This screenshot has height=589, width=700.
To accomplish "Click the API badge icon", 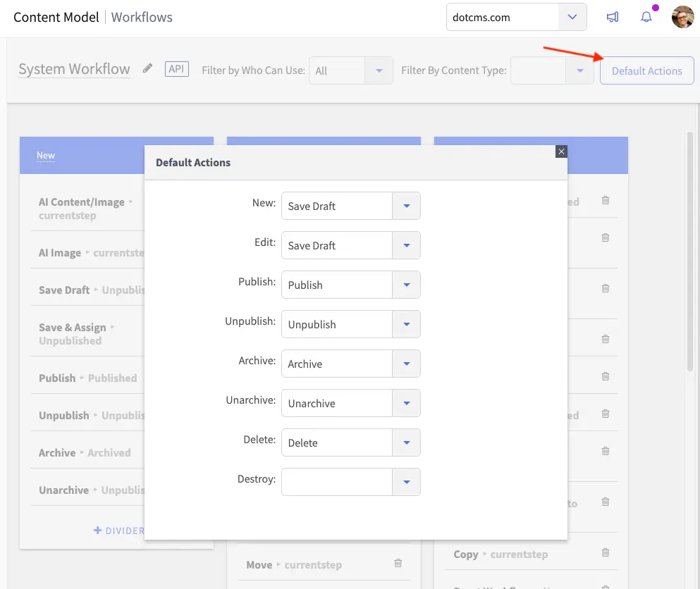I will click(x=177, y=69).
